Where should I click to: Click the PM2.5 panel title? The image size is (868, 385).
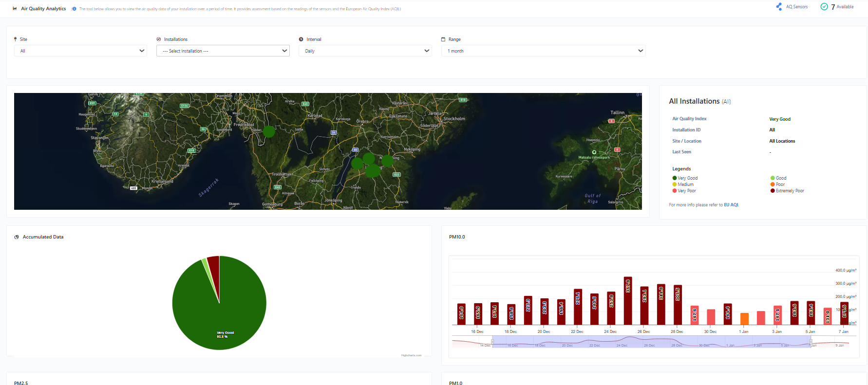(x=21, y=383)
